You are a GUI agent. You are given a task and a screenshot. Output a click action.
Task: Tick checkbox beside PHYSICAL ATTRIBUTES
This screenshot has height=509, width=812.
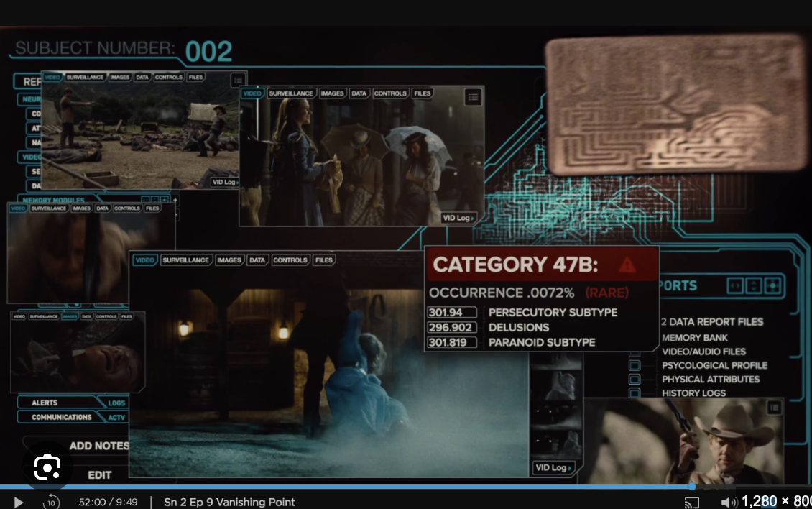pyautogui.click(x=635, y=380)
